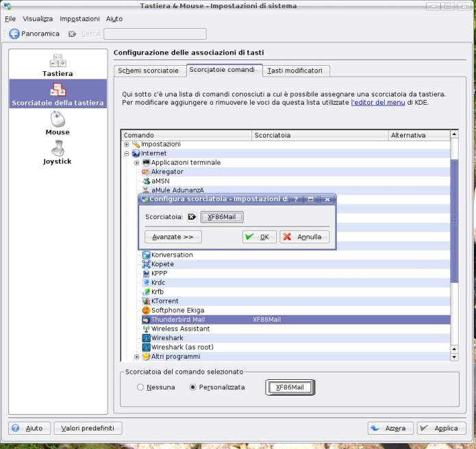Click the Cerca search input field
476x449 pixels.
(x=155, y=34)
